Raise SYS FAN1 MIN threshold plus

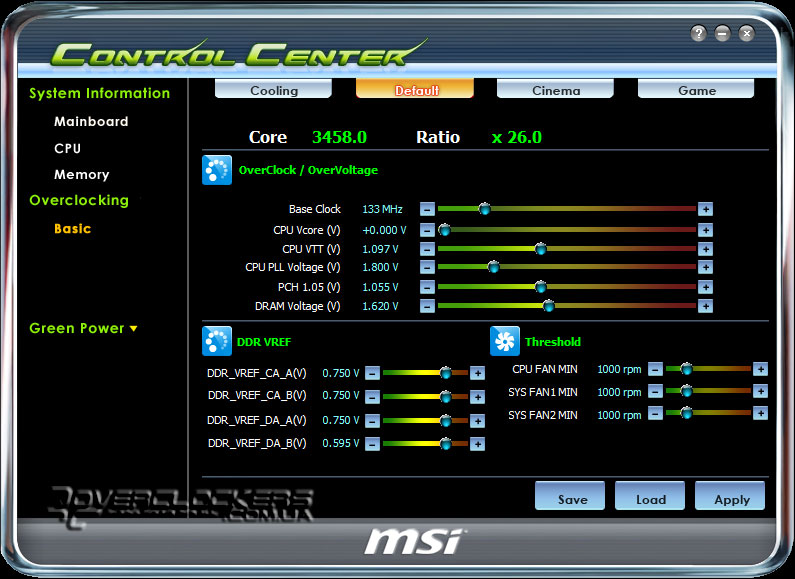coord(760,391)
